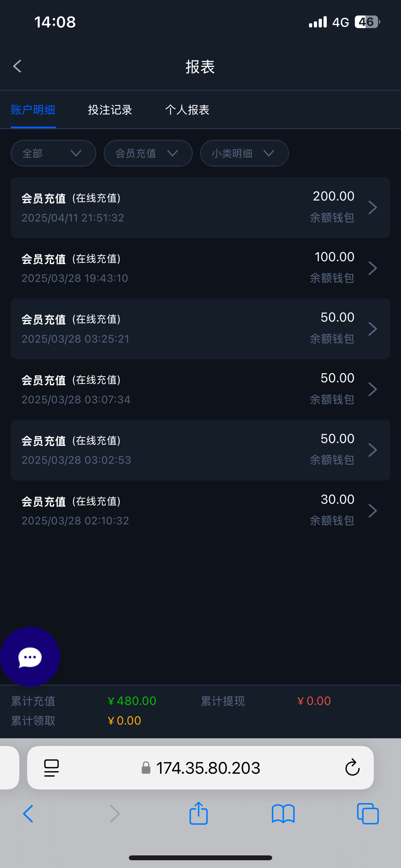The width and height of the screenshot is (401, 868).
Task: Go back with Safari's back arrow
Action: [28, 814]
